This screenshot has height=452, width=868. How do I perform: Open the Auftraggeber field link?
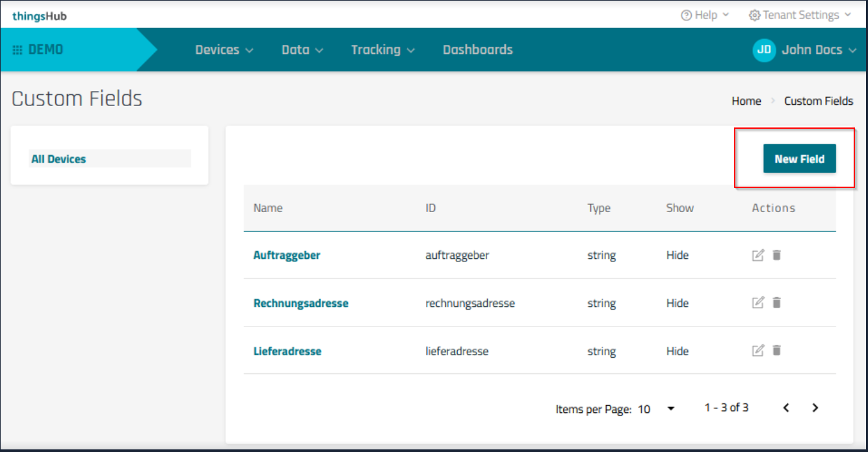point(287,255)
